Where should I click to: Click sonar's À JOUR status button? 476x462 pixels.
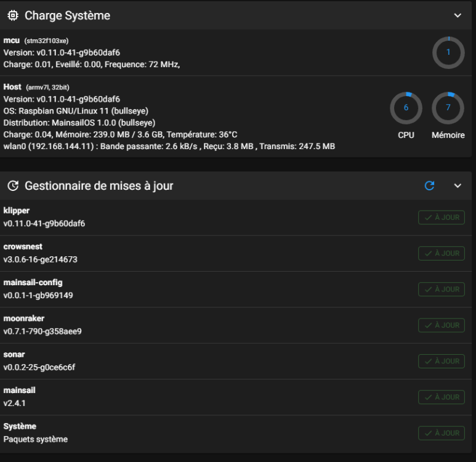(x=442, y=361)
